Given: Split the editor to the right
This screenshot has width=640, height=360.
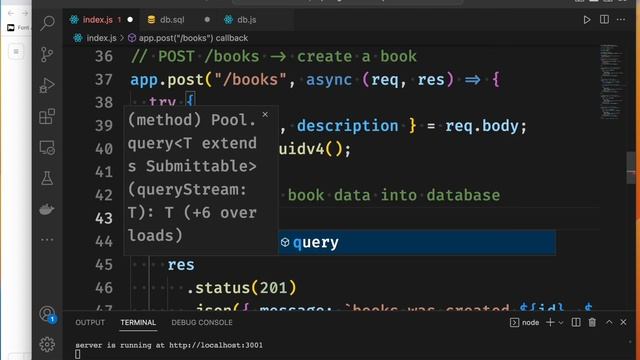Looking at the screenshot, I should point(604,20).
